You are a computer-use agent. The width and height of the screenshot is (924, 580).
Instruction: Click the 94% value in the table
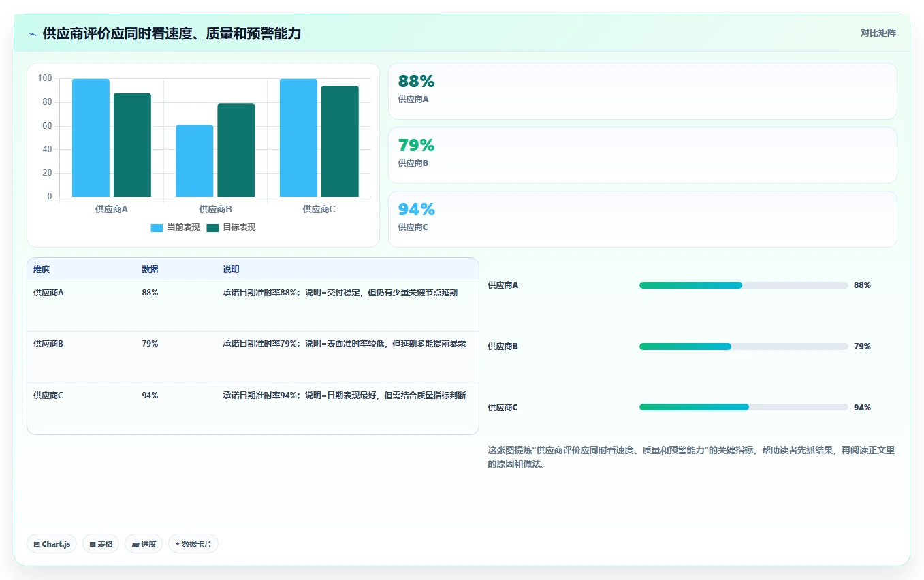pyautogui.click(x=150, y=396)
